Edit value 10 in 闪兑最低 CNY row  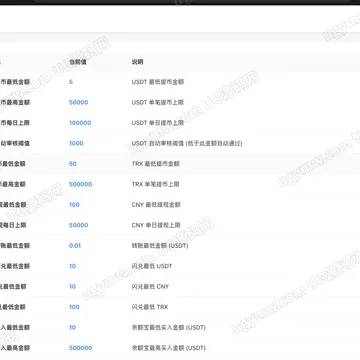click(x=72, y=286)
